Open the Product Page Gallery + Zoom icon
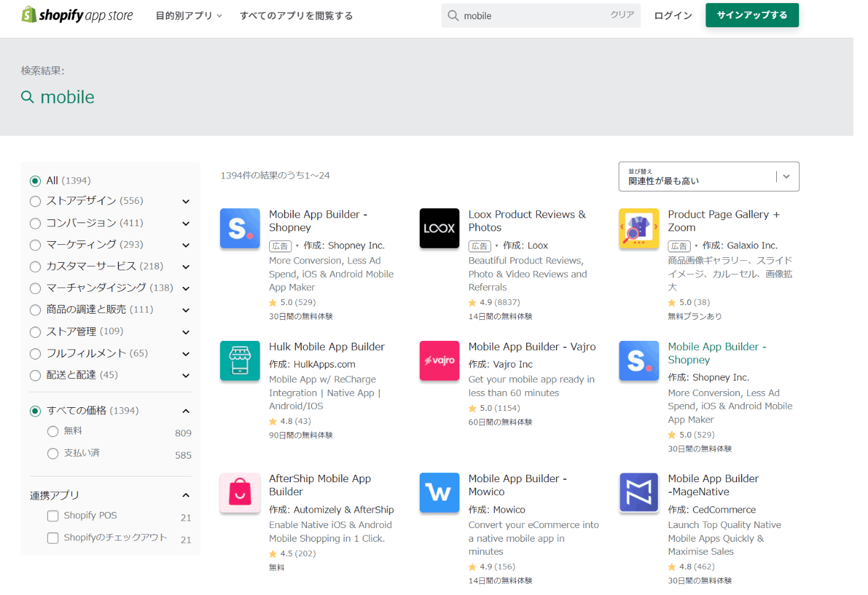 (x=639, y=228)
